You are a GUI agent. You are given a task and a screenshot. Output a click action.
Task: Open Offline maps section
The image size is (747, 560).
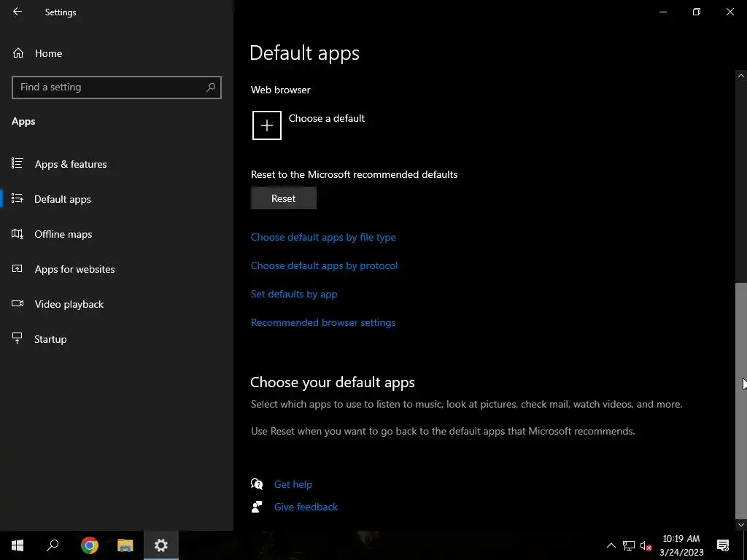(117, 234)
